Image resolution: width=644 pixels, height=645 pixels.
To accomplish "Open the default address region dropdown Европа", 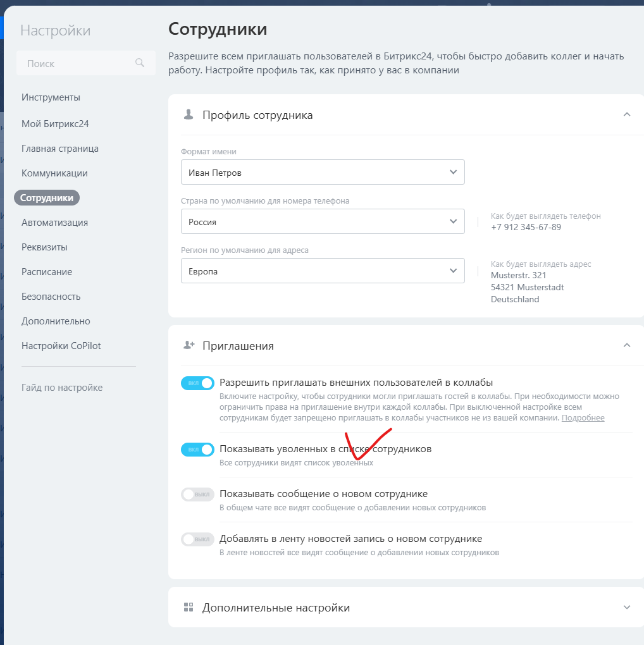I will tap(323, 271).
